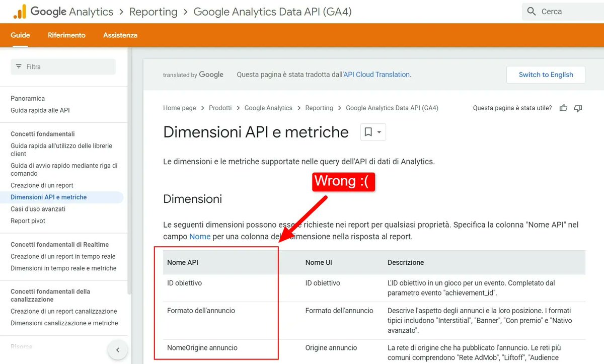Click the bookmark icon next to the title
The width and height of the screenshot is (604, 364).
368,132
